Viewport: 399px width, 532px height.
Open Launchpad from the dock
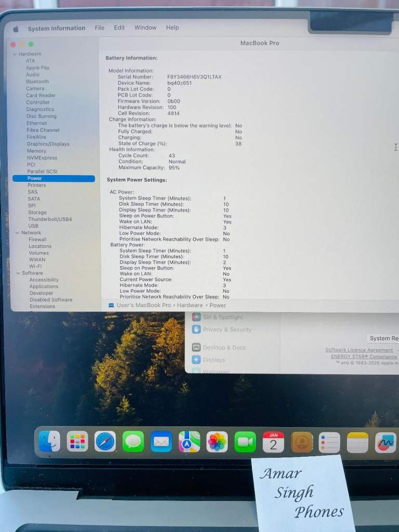[77, 442]
